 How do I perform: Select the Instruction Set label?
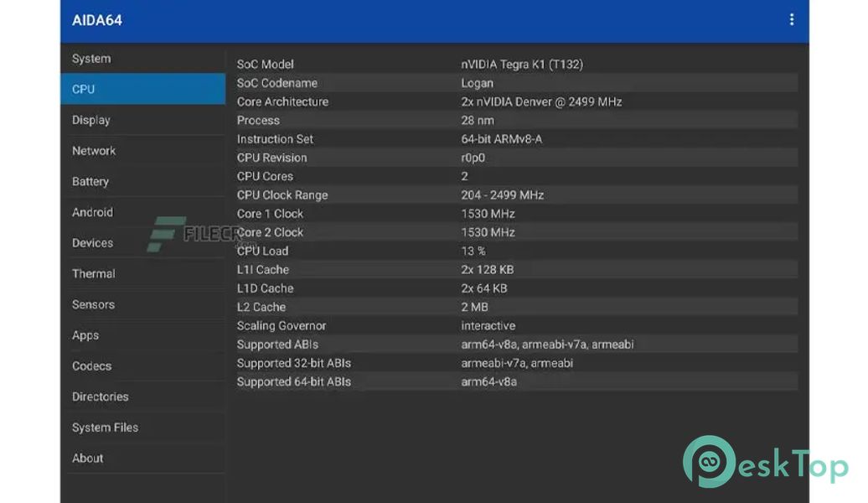click(275, 139)
